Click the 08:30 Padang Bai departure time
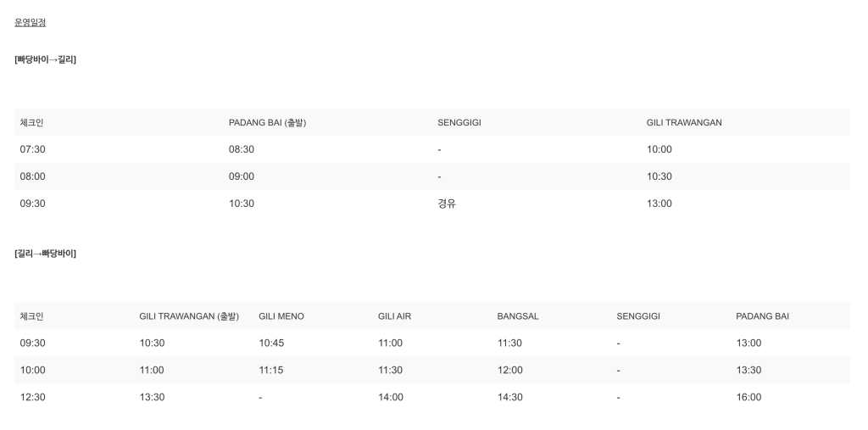 pyautogui.click(x=242, y=149)
